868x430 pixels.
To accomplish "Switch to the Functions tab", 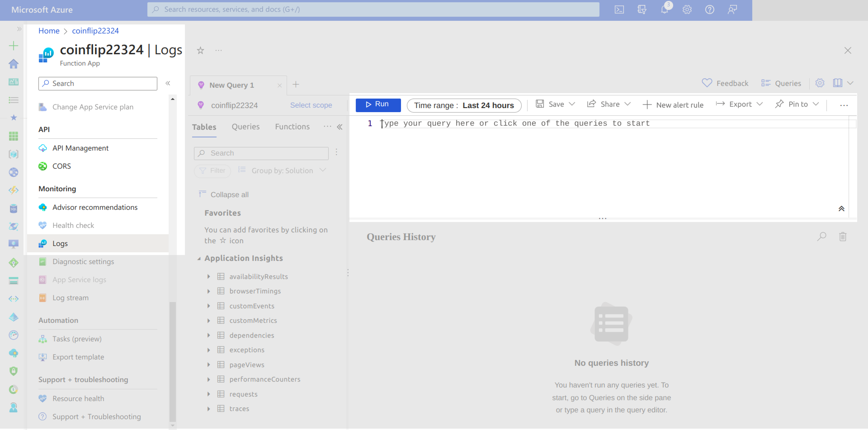I will point(292,127).
